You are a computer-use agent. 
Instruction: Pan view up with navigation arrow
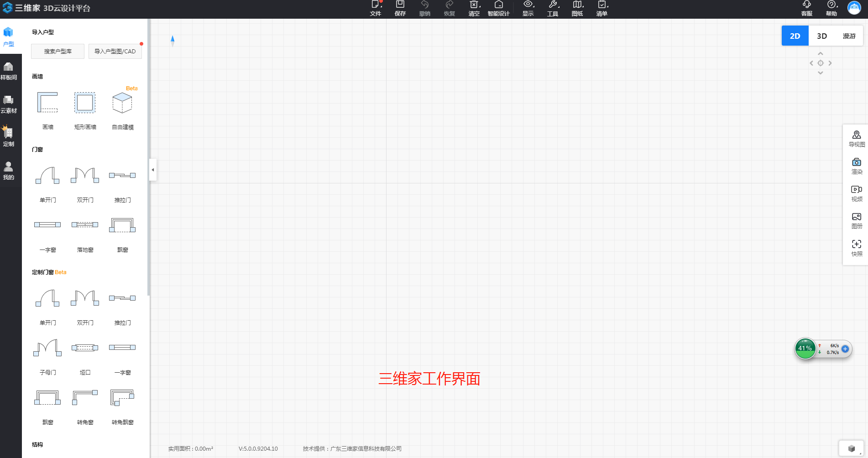coord(821,54)
